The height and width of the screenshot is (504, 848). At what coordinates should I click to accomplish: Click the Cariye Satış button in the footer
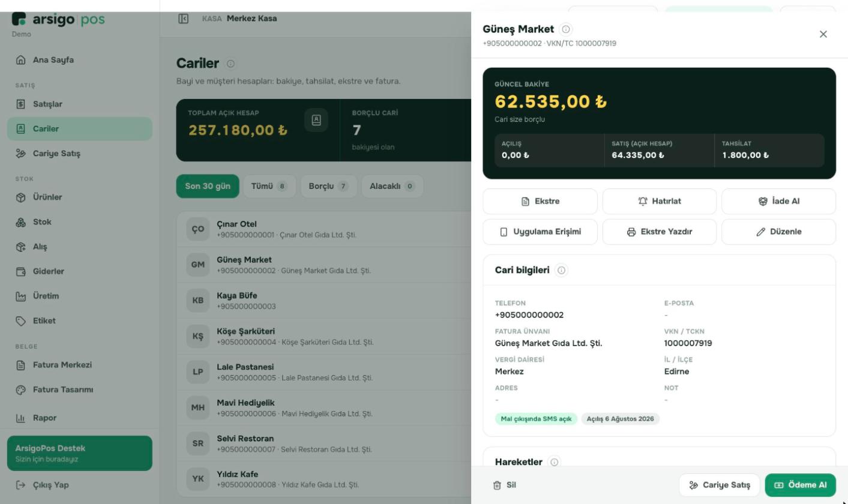pos(720,485)
